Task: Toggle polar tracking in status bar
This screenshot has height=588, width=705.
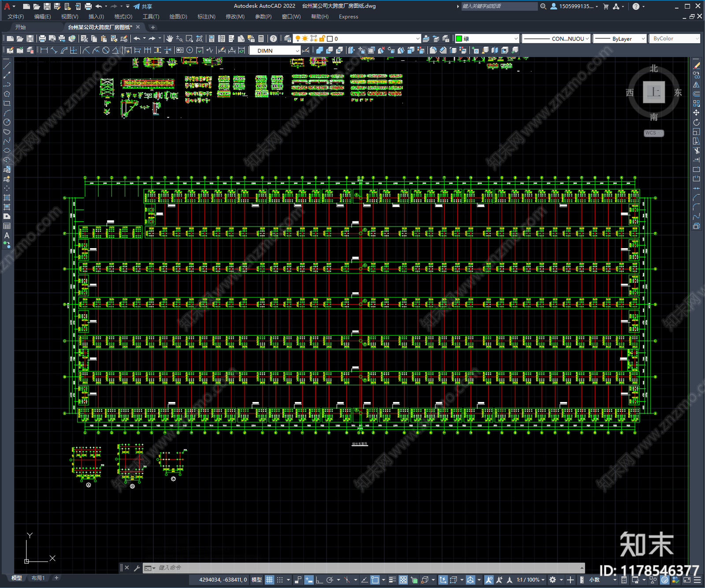Action: pyautogui.click(x=330, y=580)
